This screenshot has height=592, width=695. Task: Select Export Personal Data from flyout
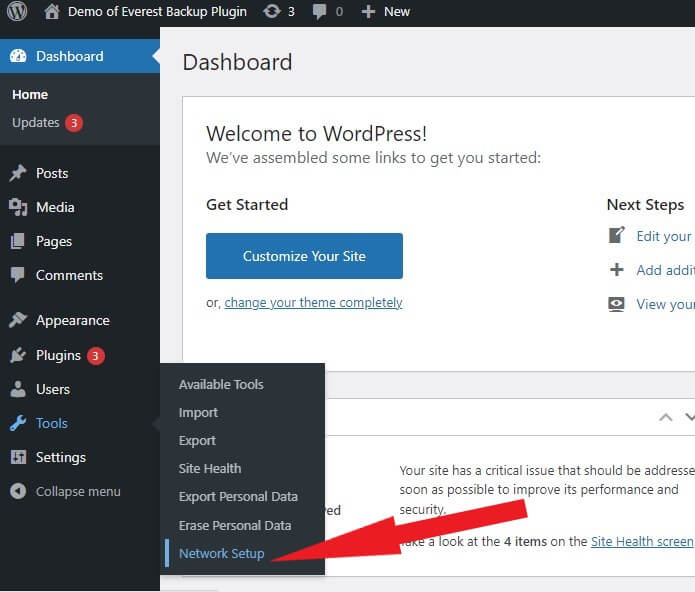tap(238, 497)
